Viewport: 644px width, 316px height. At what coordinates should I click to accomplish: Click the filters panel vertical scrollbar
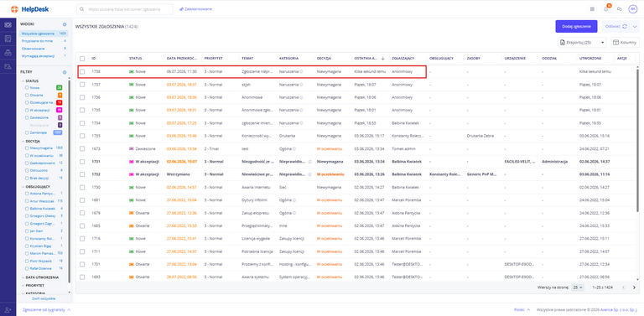69,180
